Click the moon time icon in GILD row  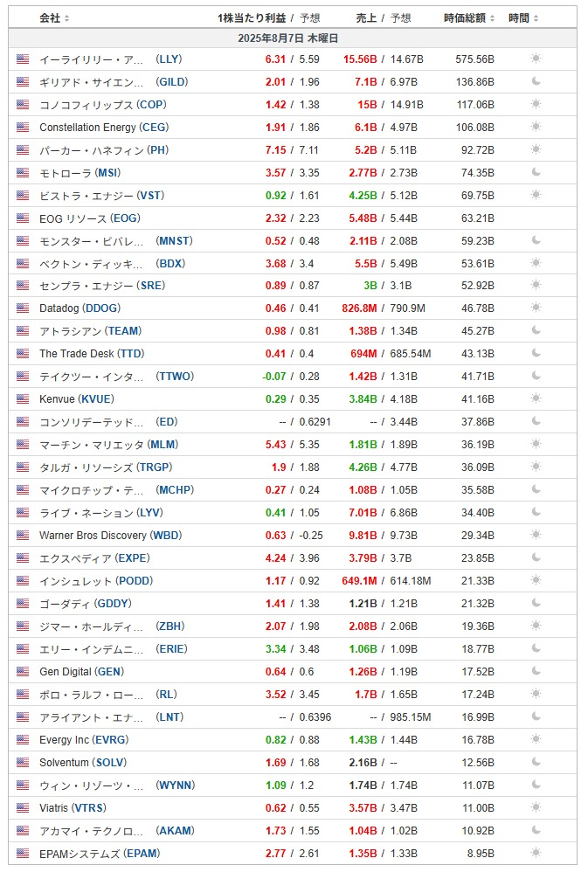coord(536,81)
